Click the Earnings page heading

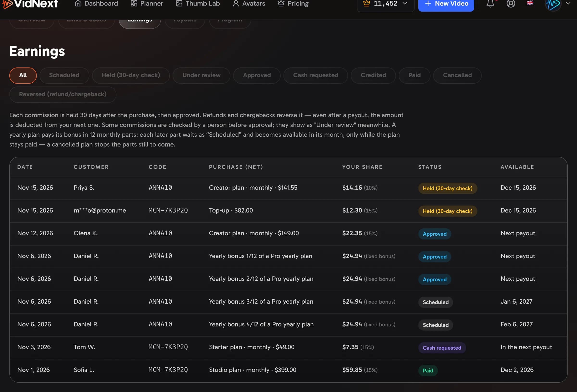tap(37, 51)
